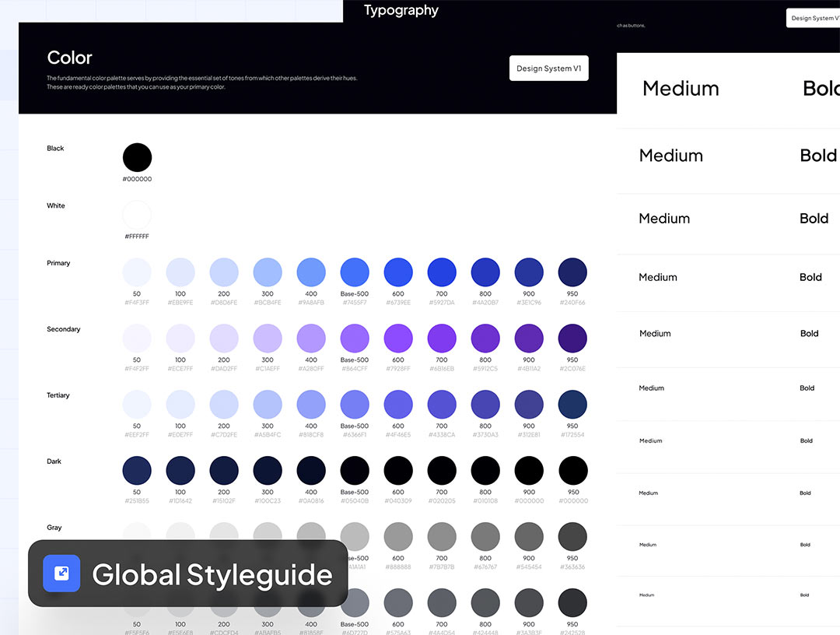This screenshot has height=635, width=840.
Task: Click the blue expand icon beside Global Styleguide
Action: point(61,574)
